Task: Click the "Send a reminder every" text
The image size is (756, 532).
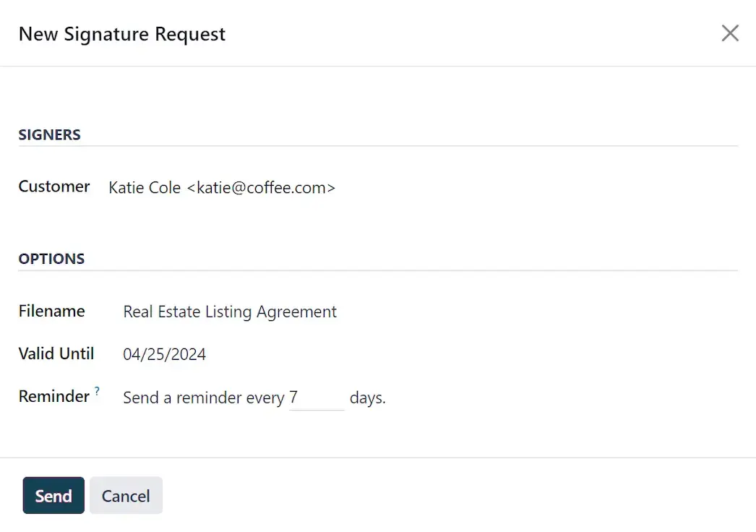Action: (203, 398)
